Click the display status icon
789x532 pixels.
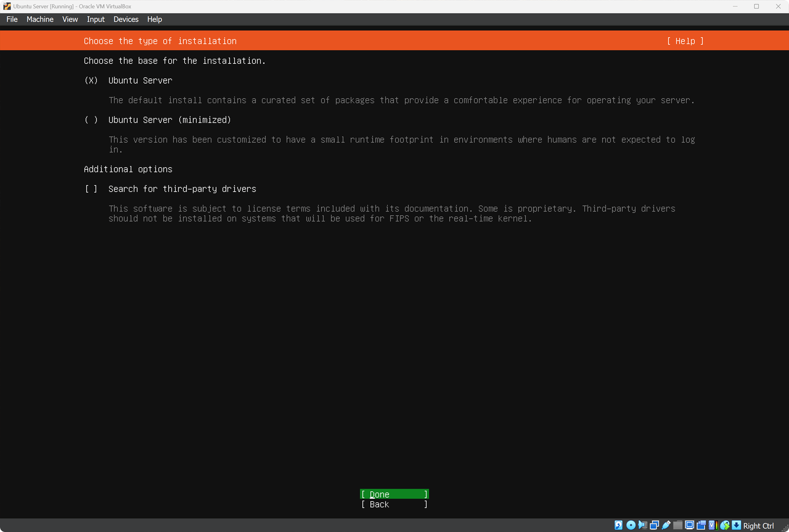coord(689,525)
